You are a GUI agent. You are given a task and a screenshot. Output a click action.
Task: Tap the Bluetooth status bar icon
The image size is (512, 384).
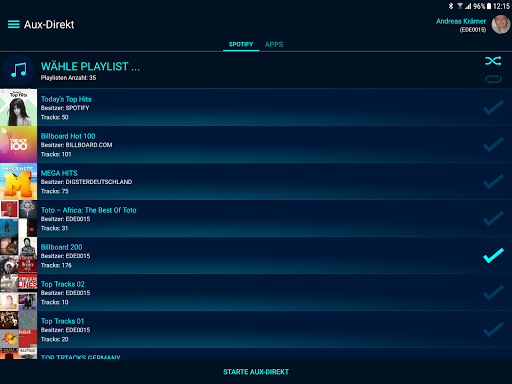(x=451, y=6)
